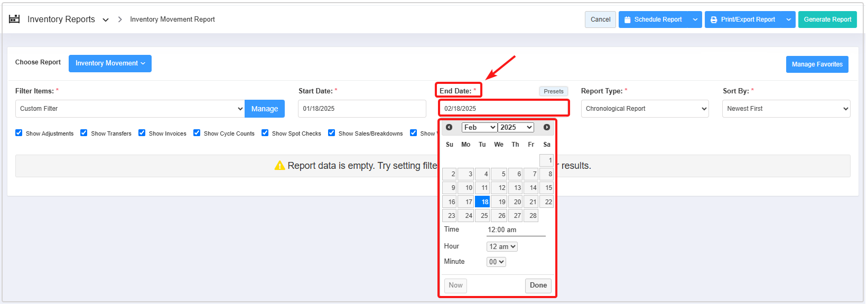The height and width of the screenshot is (306, 868).
Task: Expand the Inventory Reports chevron menu
Action: point(106,20)
